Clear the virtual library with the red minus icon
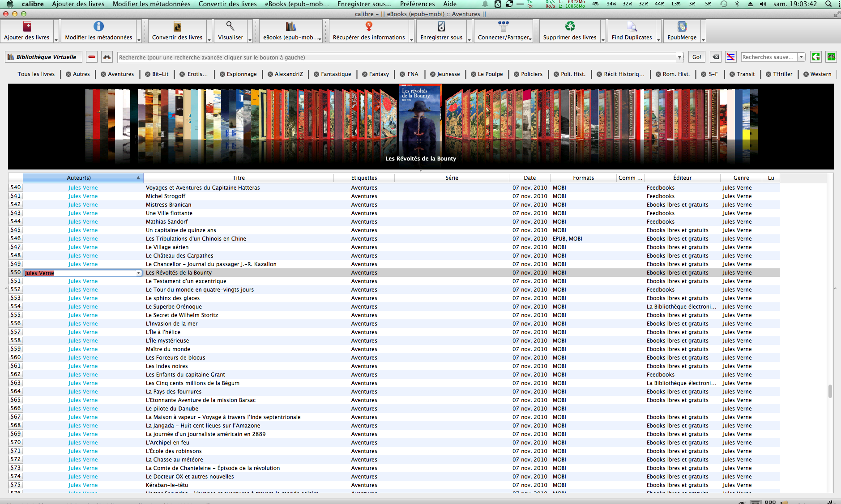 point(92,57)
